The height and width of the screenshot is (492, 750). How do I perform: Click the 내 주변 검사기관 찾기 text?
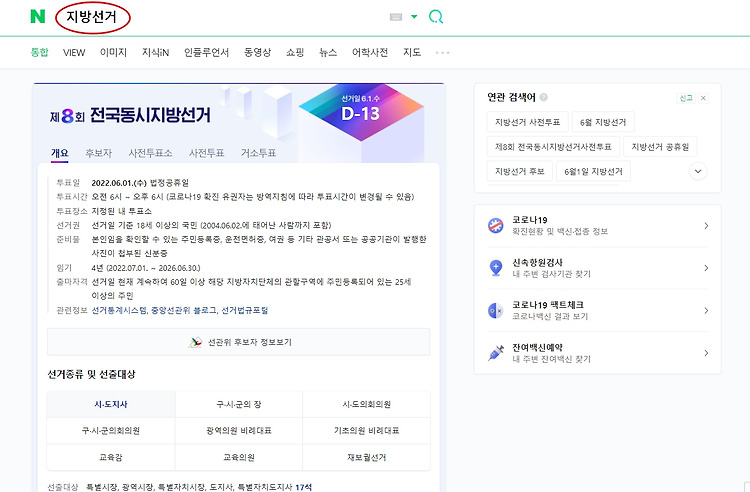pyautogui.click(x=551, y=274)
